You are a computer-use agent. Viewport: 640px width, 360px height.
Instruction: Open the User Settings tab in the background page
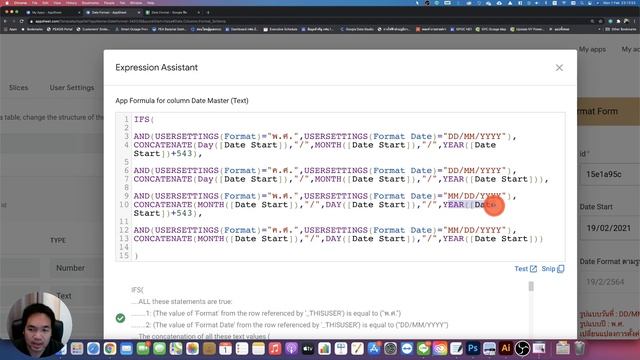click(x=72, y=87)
